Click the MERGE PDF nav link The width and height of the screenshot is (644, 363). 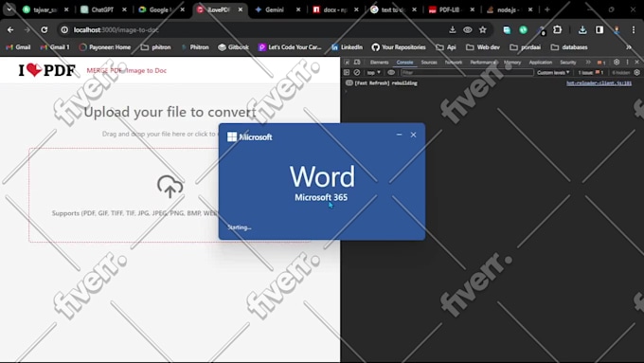pos(104,70)
